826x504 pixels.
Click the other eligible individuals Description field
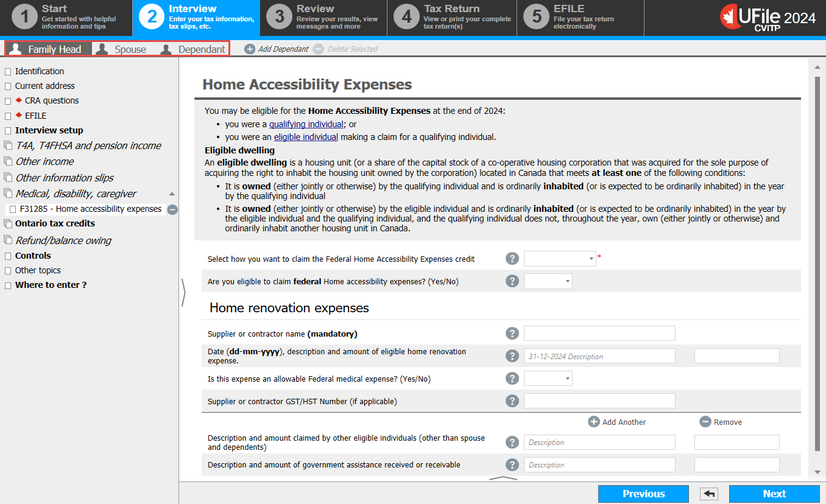click(x=599, y=443)
